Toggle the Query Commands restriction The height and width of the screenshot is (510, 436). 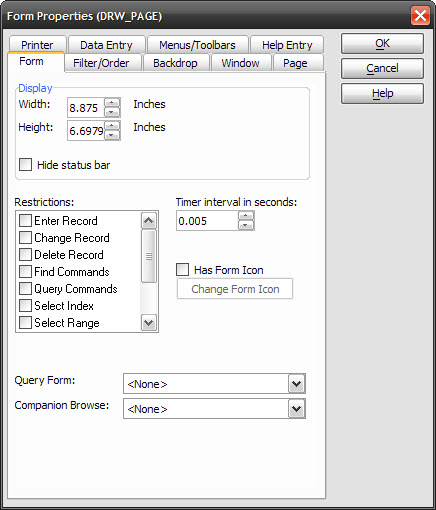pos(25,289)
